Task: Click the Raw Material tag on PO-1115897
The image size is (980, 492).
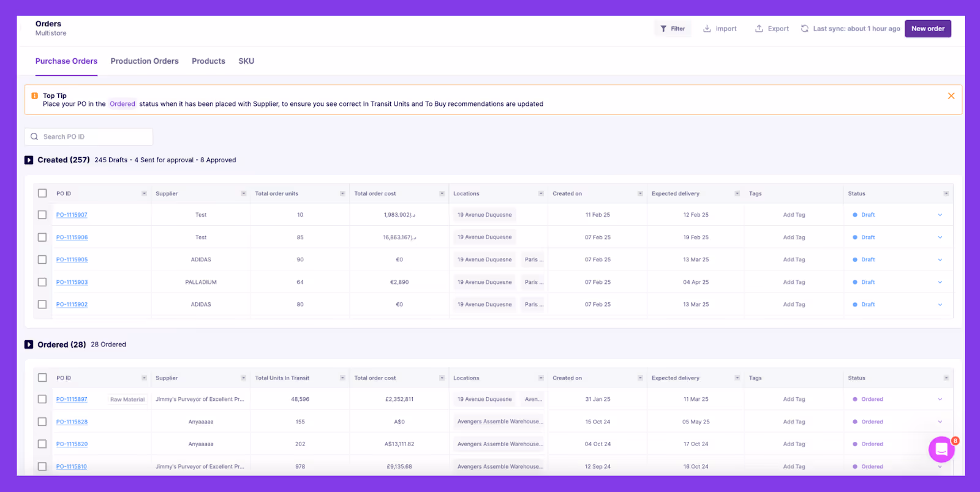Action: [127, 400]
